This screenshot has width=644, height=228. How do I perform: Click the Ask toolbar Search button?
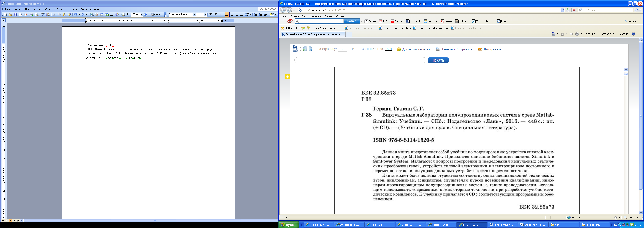click(x=352, y=21)
